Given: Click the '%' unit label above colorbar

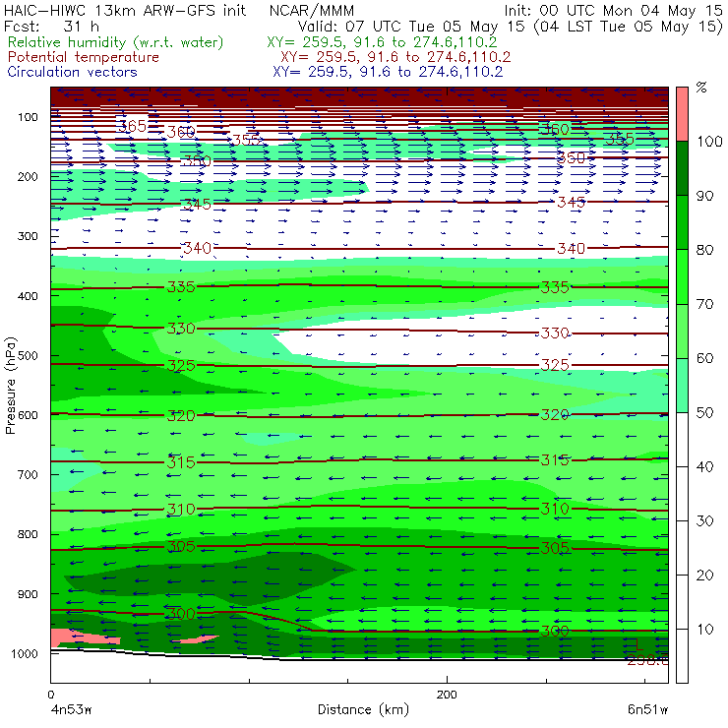Looking at the screenshot, I should point(701,88).
